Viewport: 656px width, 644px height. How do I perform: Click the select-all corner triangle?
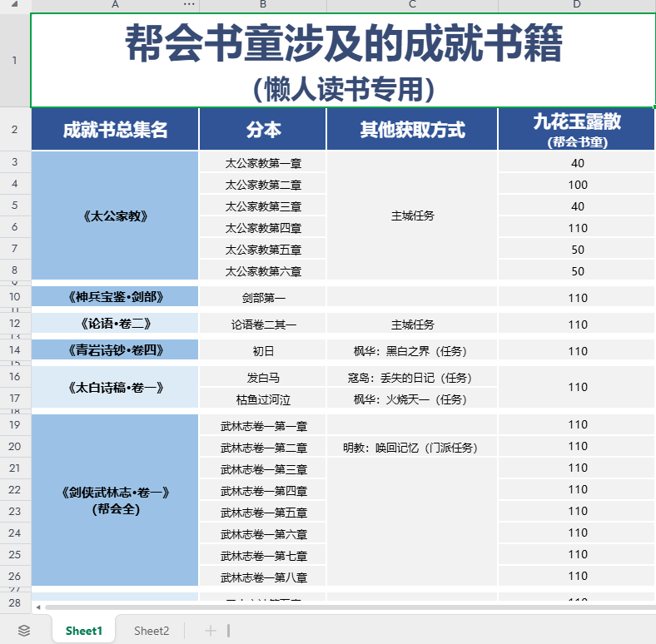[x=15, y=5]
